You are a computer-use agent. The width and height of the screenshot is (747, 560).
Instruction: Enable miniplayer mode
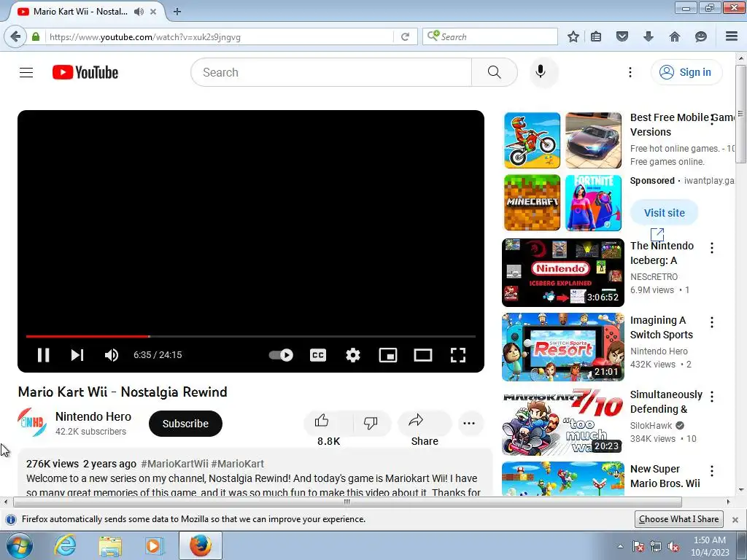388,355
